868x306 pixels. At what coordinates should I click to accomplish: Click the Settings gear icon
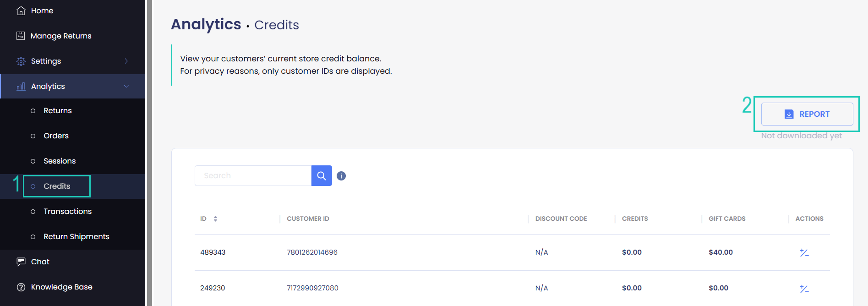click(21, 61)
